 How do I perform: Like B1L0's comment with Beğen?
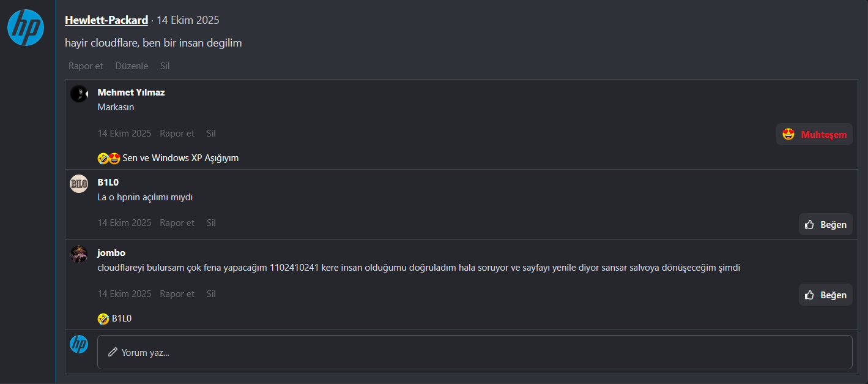(x=825, y=224)
